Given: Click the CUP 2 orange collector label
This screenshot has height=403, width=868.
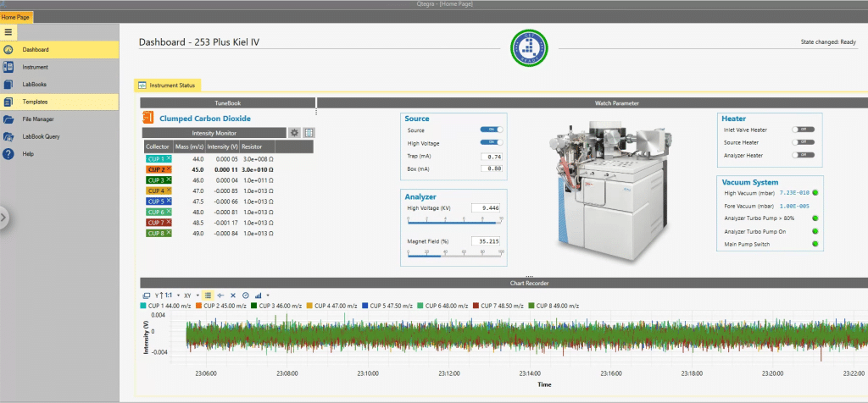Looking at the screenshot, I should point(159,169).
